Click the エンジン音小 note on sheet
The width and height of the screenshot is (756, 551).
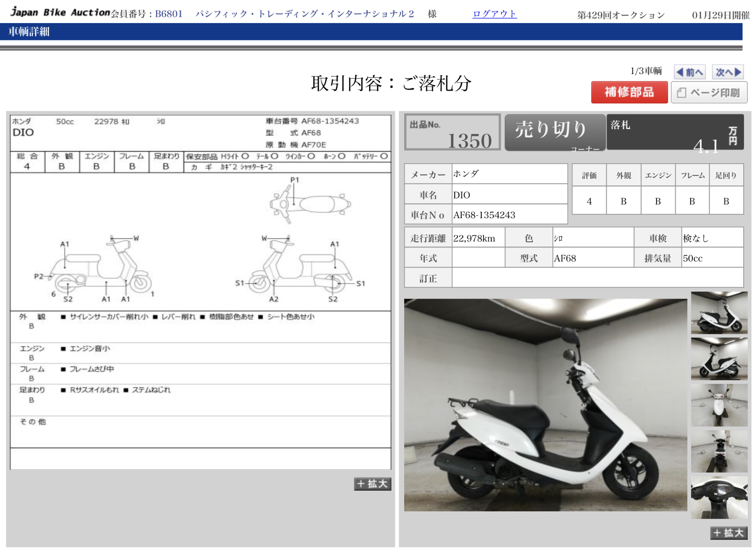(x=90, y=349)
